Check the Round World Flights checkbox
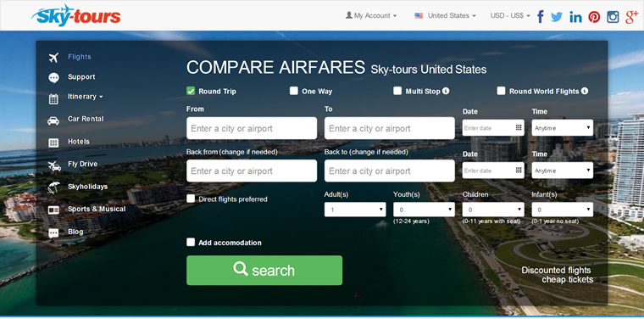 pos(501,91)
